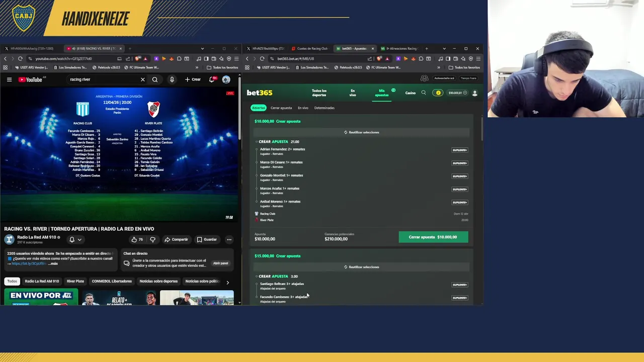Dislike the Racing vs. River video
The width and height of the screenshot is (644, 362).
pyautogui.click(x=152, y=239)
